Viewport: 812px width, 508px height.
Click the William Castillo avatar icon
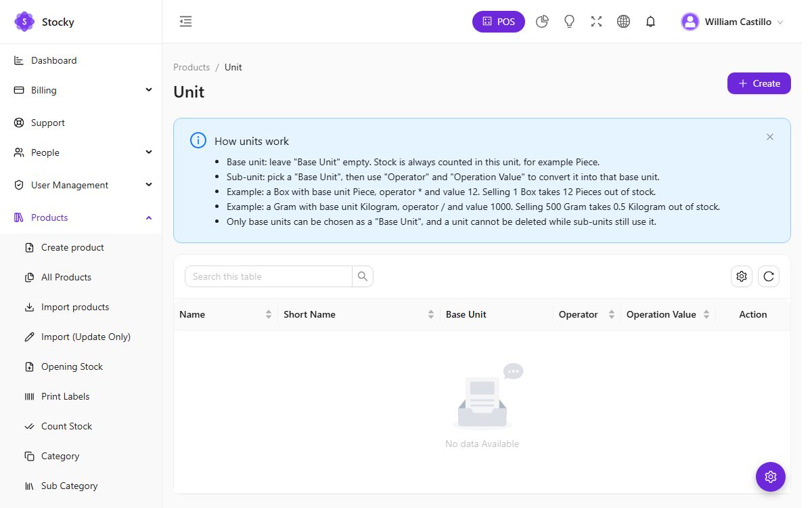click(690, 22)
